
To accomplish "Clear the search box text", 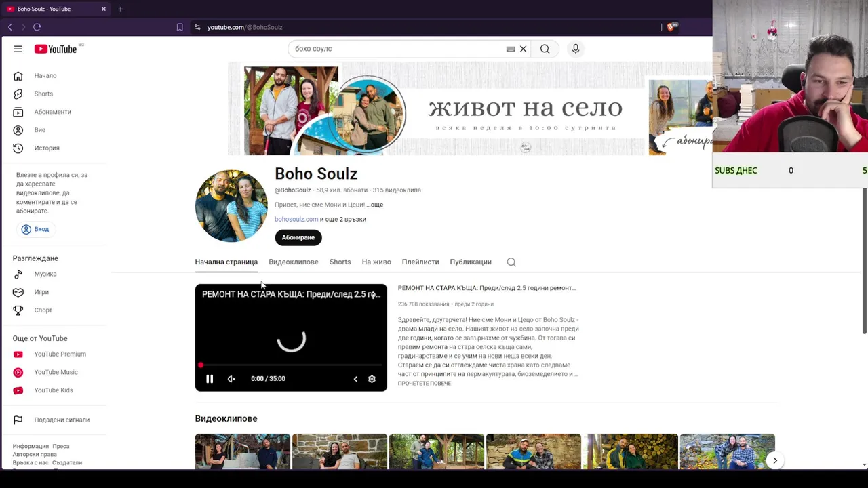I will point(523,49).
